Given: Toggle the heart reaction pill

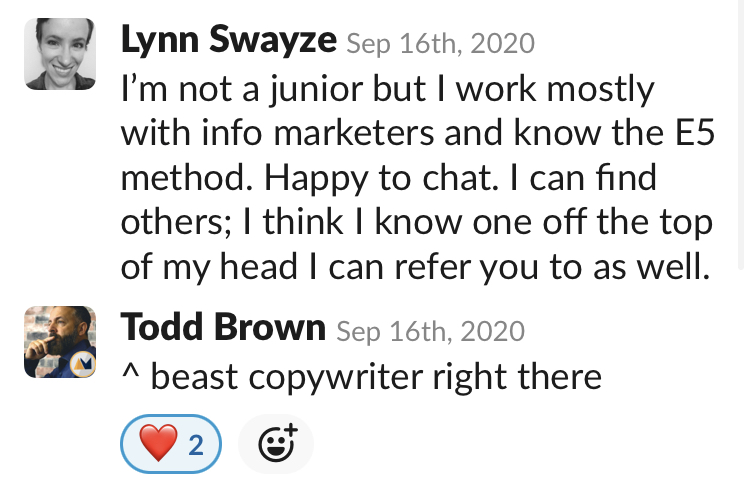Looking at the screenshot, I should [171, 444].
